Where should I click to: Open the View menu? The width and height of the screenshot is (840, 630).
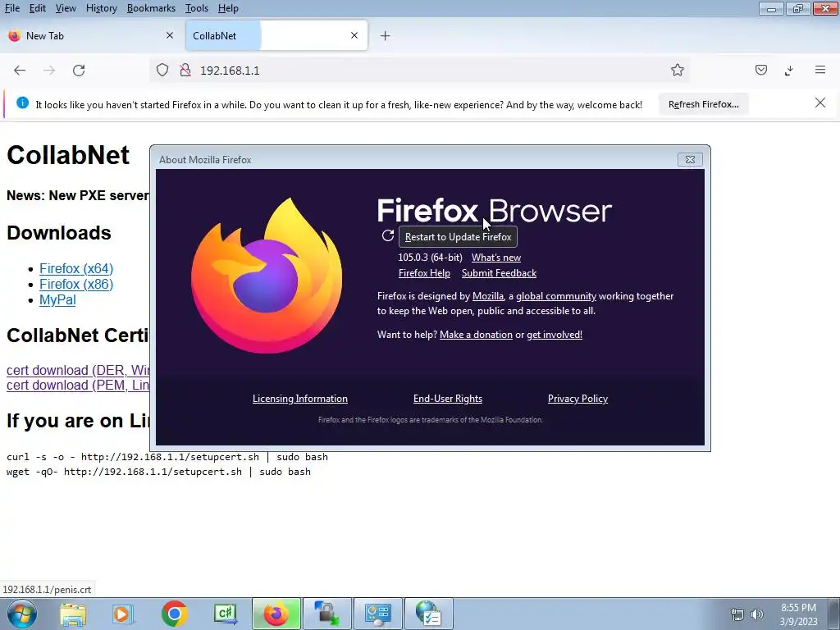[66, 8]
